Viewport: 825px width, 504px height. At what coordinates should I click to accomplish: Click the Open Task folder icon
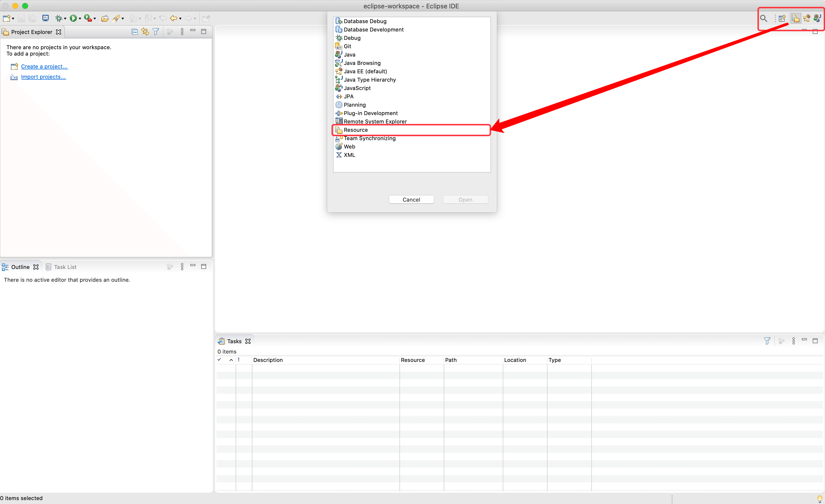click(x=105, y=18)
